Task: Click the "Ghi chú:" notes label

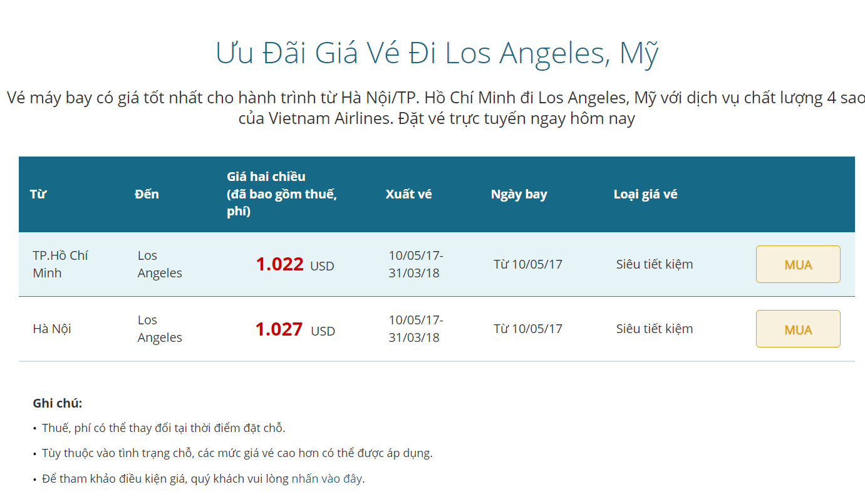Action: pos(57,403)
